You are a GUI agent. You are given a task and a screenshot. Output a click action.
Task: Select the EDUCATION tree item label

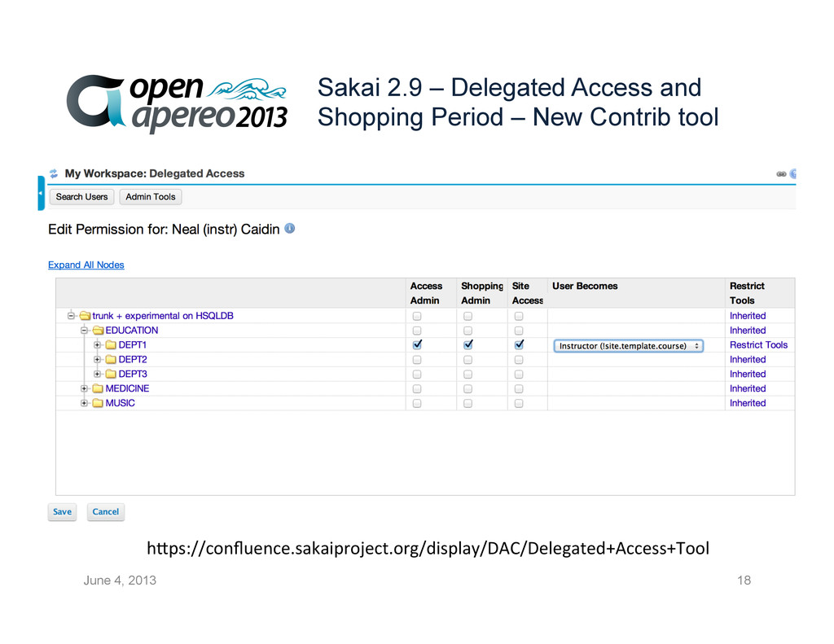click(131, 331)
